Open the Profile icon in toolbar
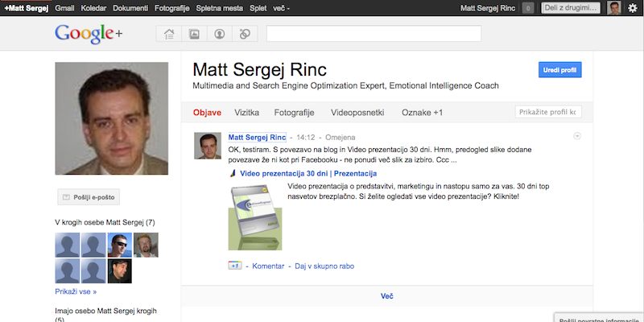The image size is (644, 322). (219, 34)
